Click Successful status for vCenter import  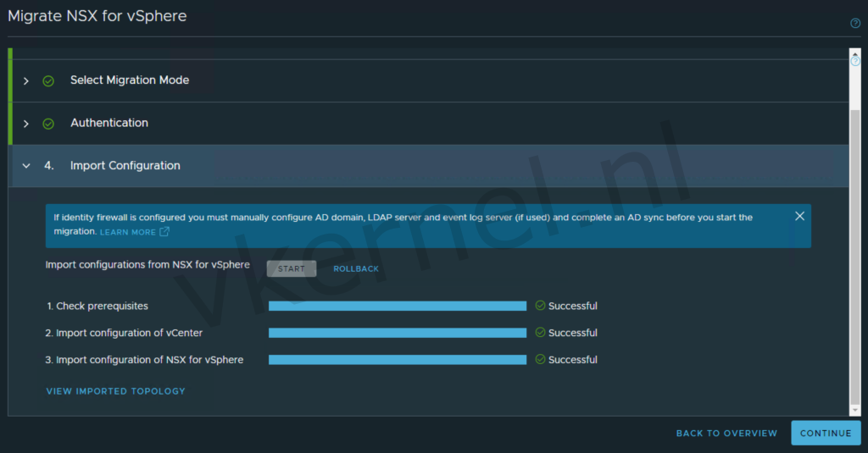tap(572, 333)
